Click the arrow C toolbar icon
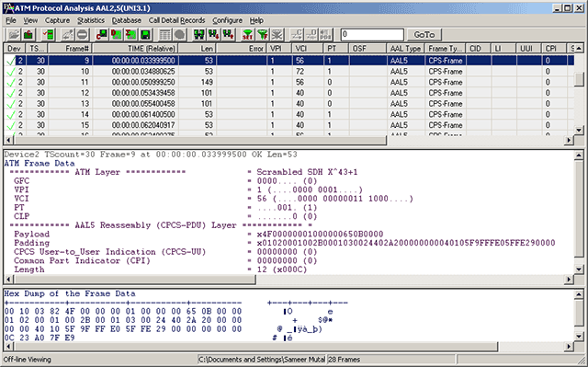This screenshot has height=367, width=588. click(x=297, y=35)
